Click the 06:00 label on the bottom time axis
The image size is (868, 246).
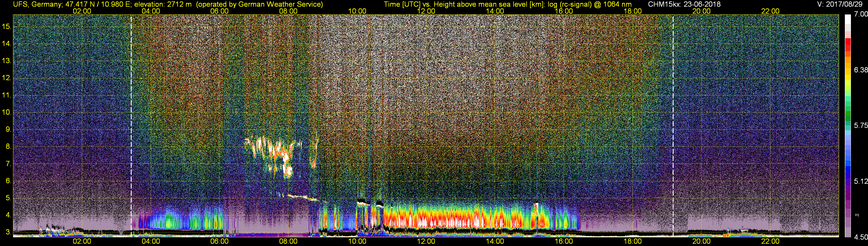pyautogui.click(x=219, y=241)
